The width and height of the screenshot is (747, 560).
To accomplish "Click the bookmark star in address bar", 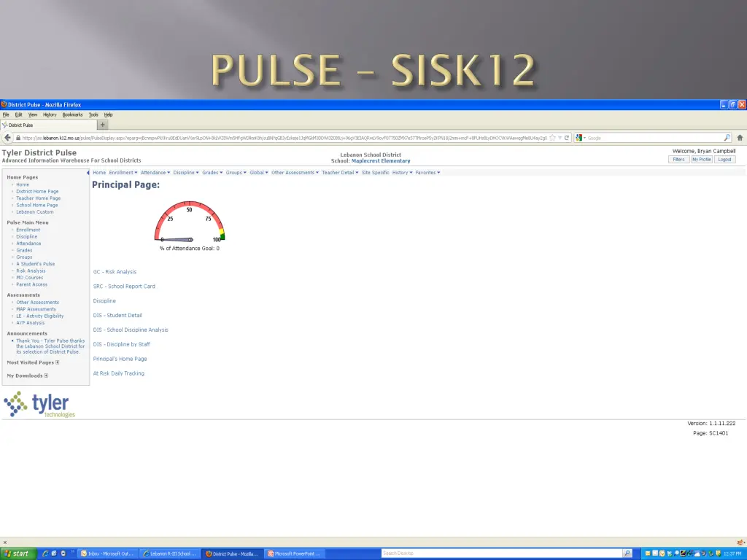I will 552,138.
